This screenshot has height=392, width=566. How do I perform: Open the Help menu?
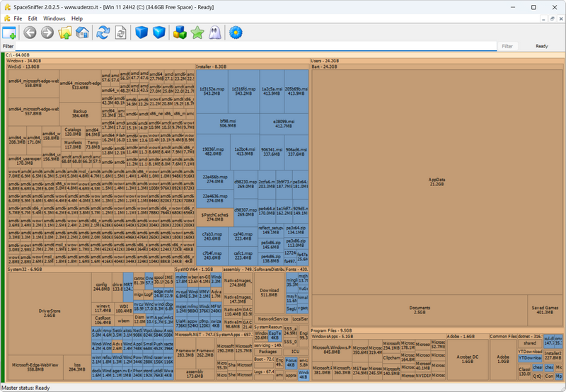click(77, 18)
